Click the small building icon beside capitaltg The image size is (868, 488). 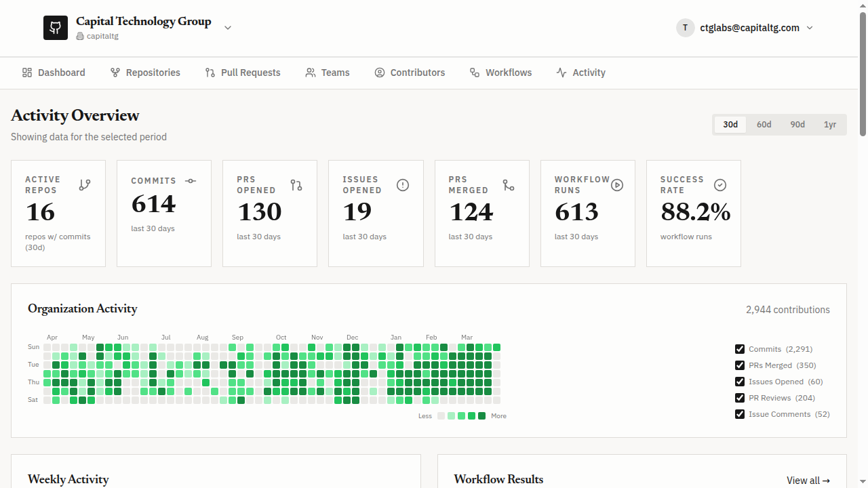click(80, 36)
